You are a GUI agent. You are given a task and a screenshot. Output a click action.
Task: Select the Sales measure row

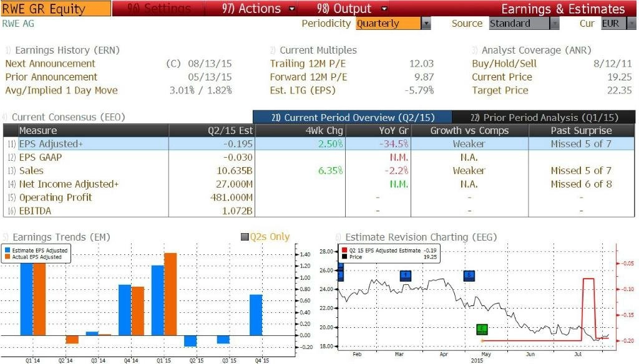(x=319, y=171)
